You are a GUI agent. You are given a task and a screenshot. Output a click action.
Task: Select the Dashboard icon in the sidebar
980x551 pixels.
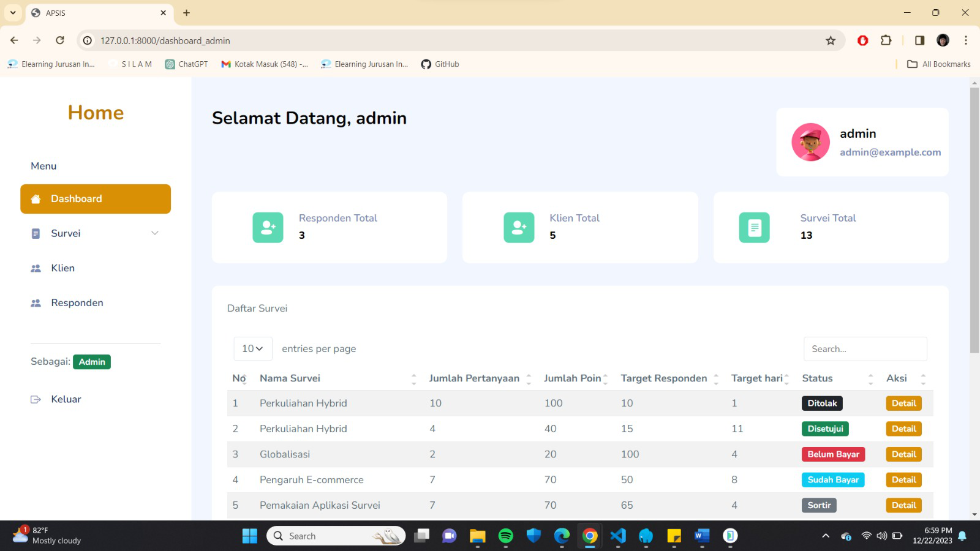(36, 198)
